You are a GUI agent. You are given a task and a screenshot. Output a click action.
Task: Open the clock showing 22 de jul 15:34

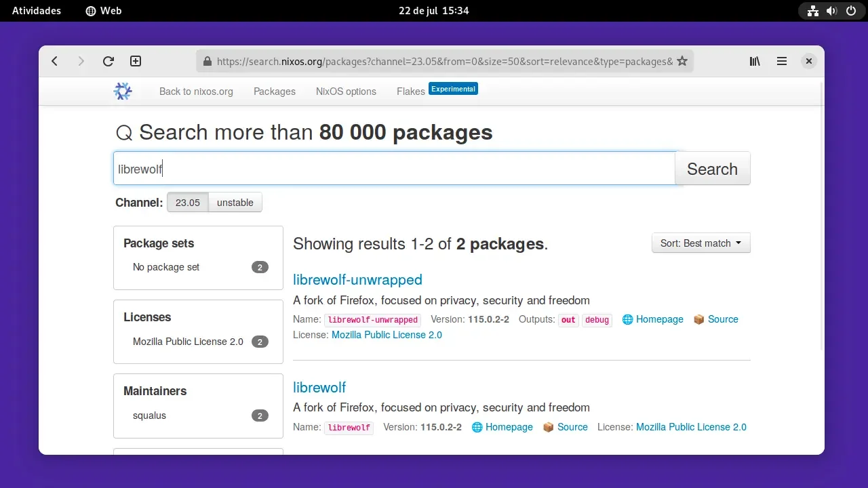pos(434,11)
